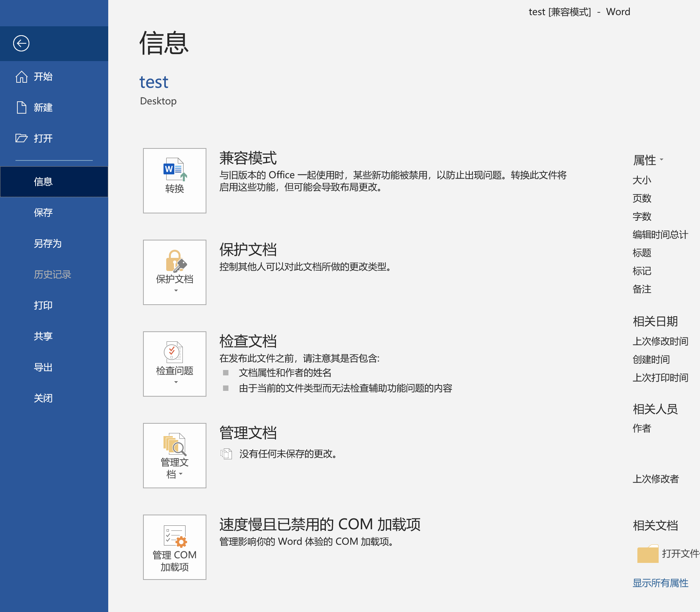The image size is (700, 612).
Task: Click the home icon next to 开始
Action: click(22, 77)
